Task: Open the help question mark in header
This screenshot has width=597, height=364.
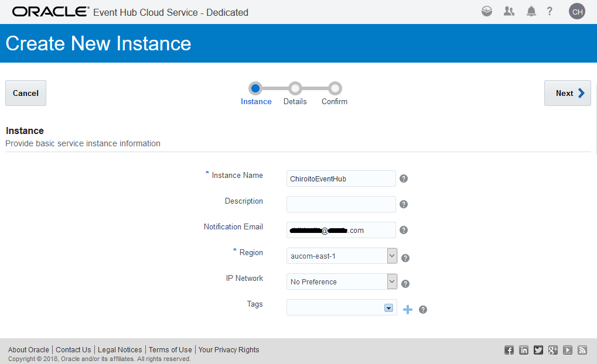Action: coord(550,11)
